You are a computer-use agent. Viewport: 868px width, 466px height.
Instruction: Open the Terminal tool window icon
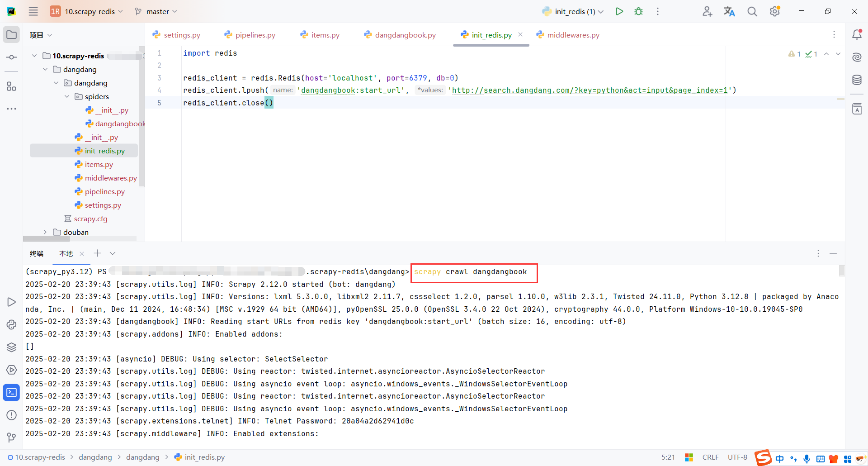[x=11, y=392]
